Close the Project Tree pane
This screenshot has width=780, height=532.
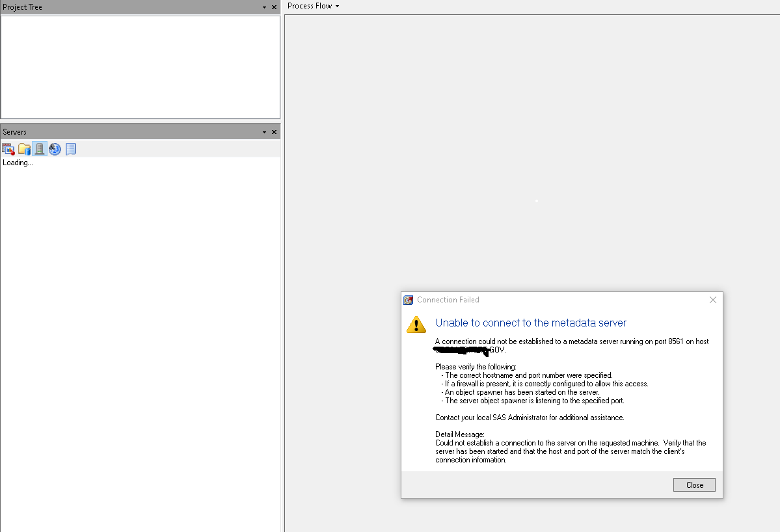274,7
